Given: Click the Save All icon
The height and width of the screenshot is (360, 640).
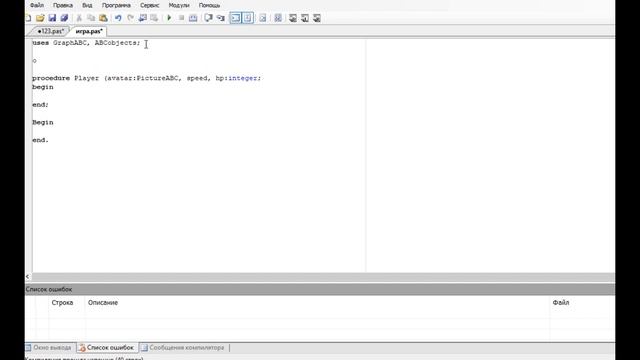Looking at the screenshot, I should (x=64, y=18).
